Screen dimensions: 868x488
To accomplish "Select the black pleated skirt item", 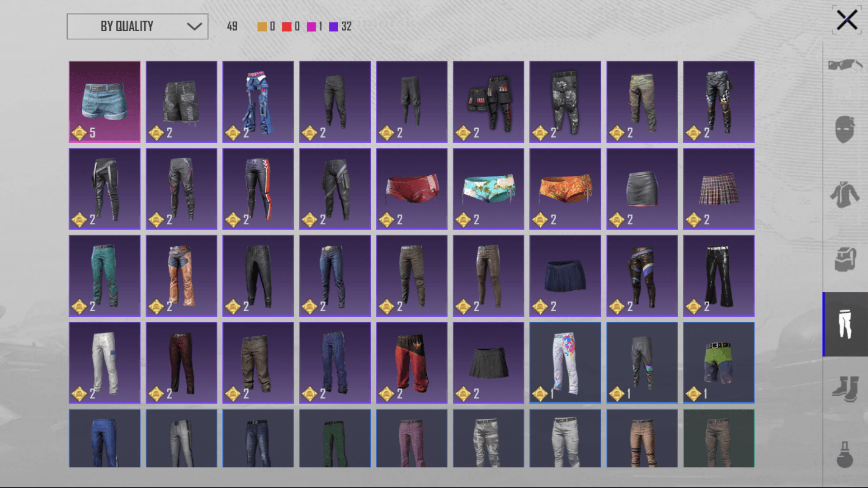I will click(488, 363).
